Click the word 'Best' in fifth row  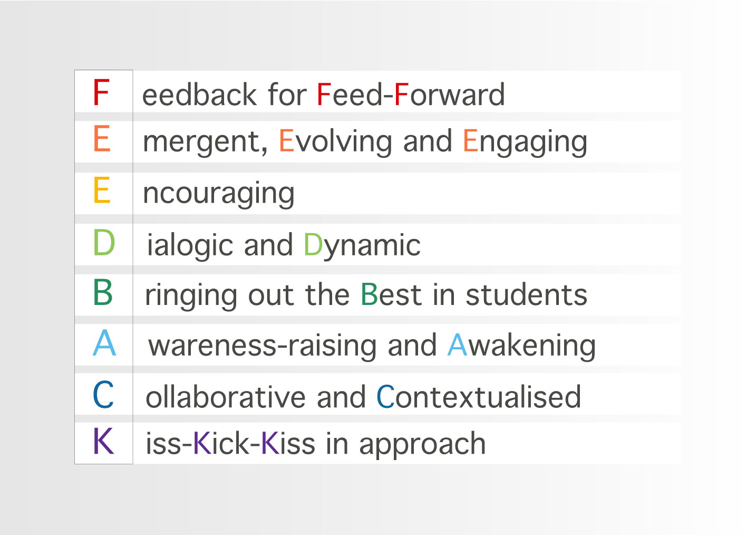(x=391, y=294)
